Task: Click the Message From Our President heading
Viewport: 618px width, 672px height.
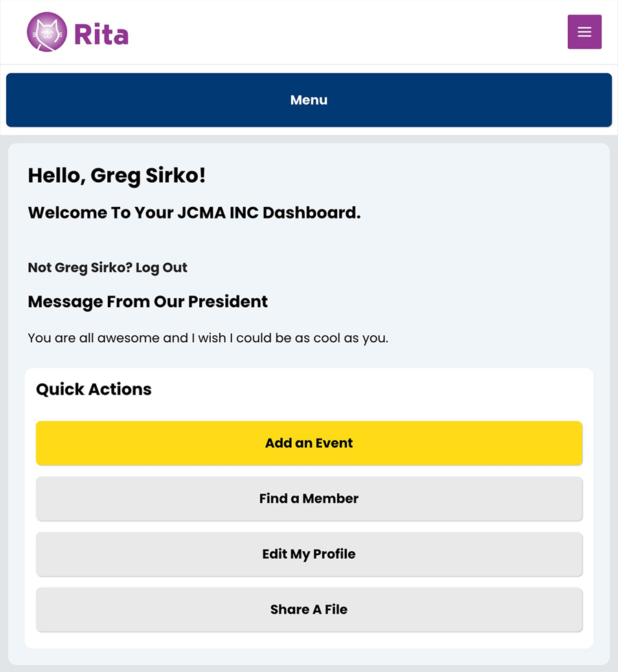Action: (148, 302)
